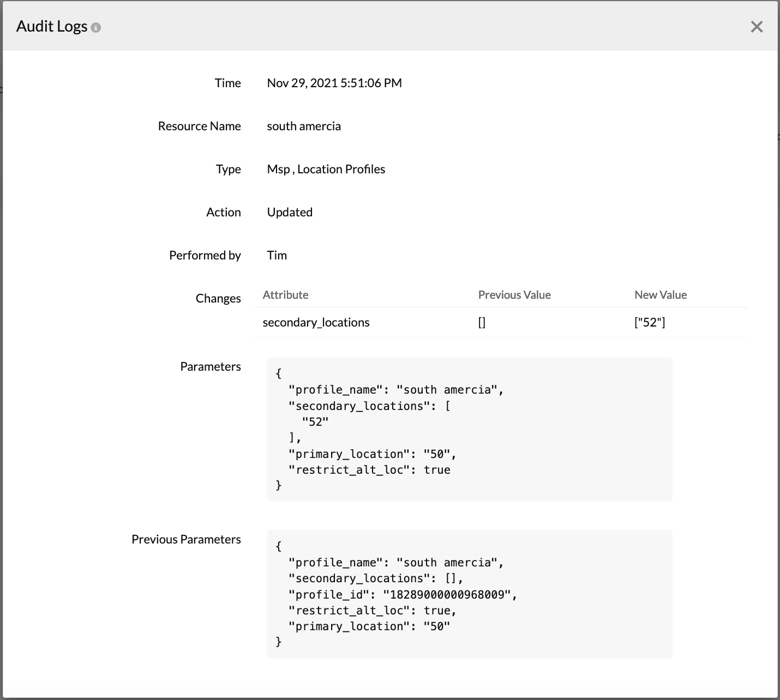Click the New Value column header
This screenshot has height=700, width=780.
click(660, 295)
